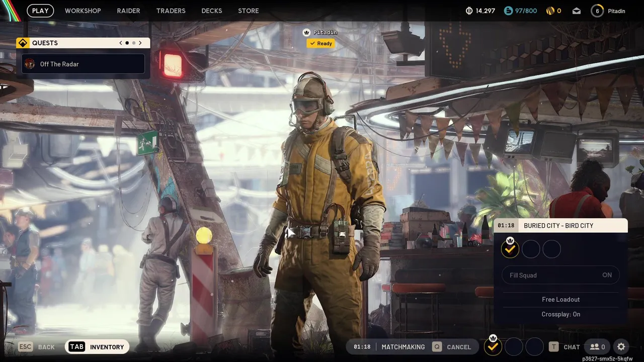The width and height of the screenshot is (644, 362).
Task: Click the bottom bar leader ready checkmark slot
Action: point(493,346)
